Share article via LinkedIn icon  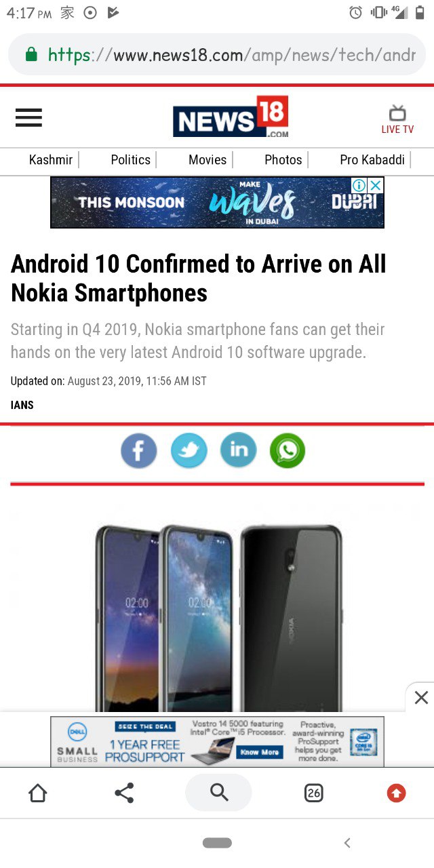(x=239, y=450)
